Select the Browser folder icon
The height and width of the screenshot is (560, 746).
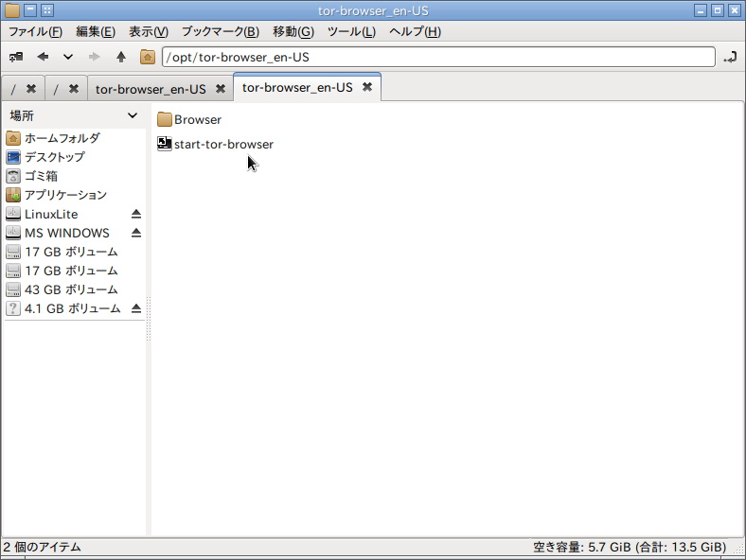pos(164,119)
